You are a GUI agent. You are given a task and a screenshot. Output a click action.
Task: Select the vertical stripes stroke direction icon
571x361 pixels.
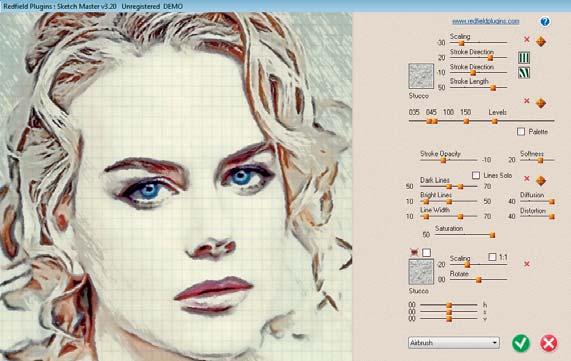click(x=524, y=58)
